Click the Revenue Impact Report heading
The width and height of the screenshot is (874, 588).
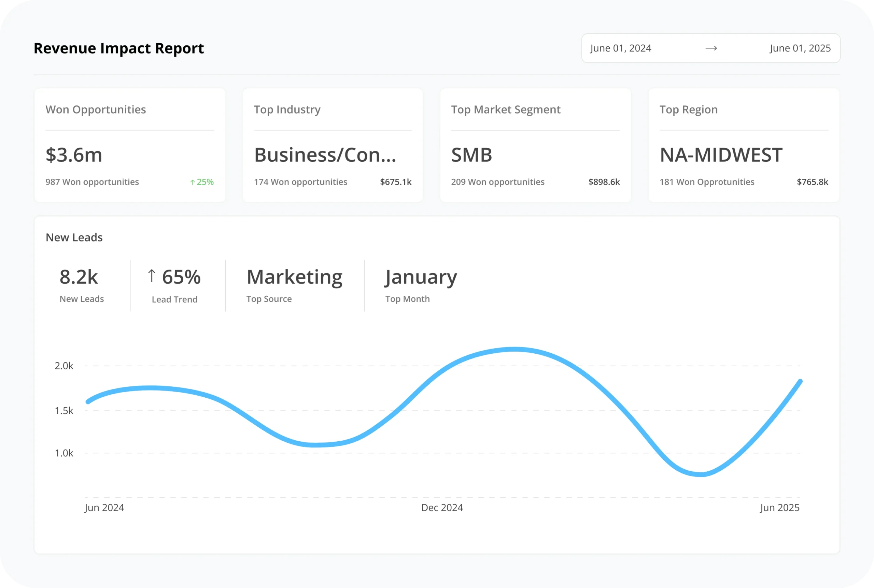pos(118,48)
